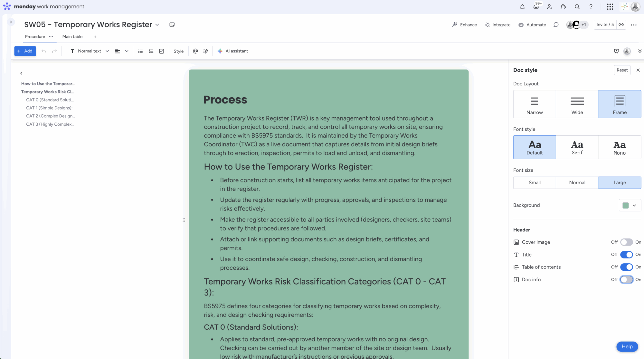The image size is (644, 359).
Task: Open Procedure tab options menu
Action: click(51, 37)
